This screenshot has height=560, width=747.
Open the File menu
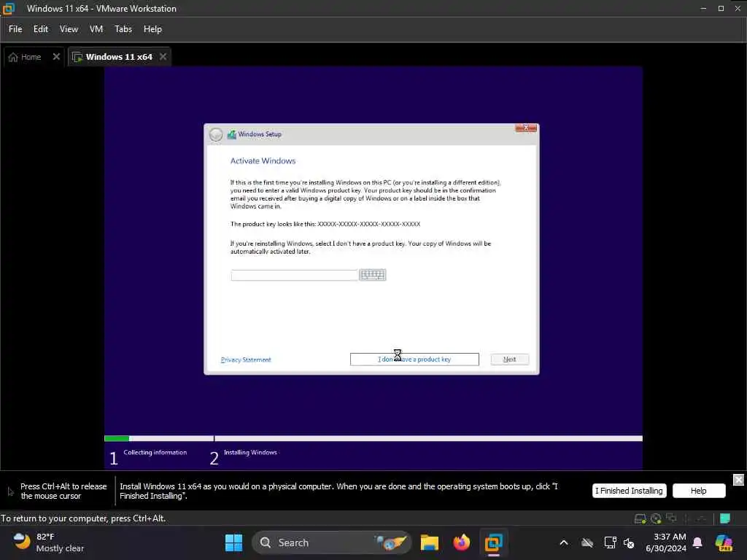coord(15,29)
